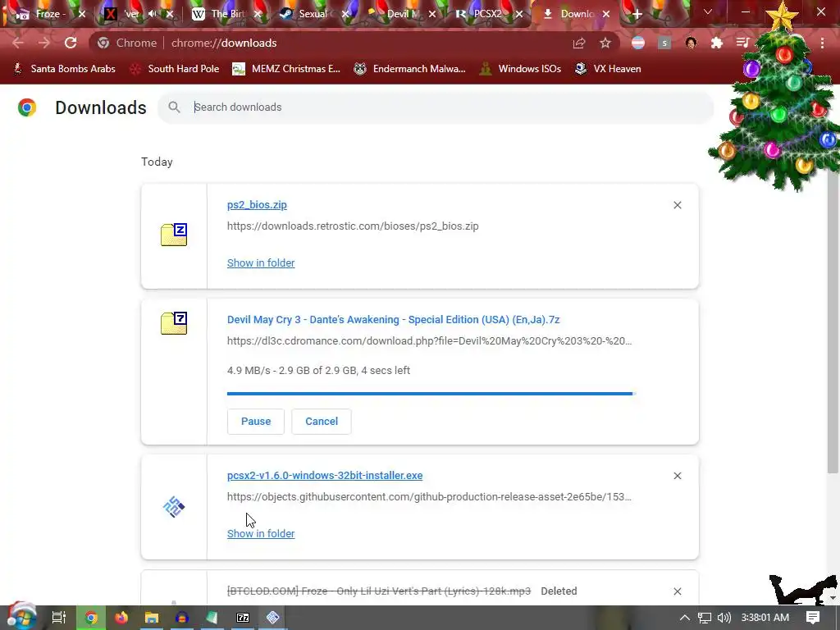Click the ps2_bios.zip retrostic source URL
The image size is (840, 630).
(x=353, y=226)
